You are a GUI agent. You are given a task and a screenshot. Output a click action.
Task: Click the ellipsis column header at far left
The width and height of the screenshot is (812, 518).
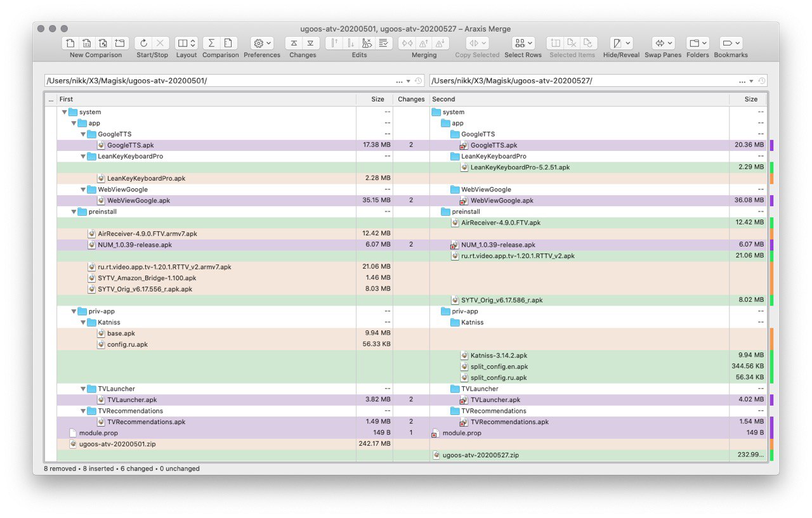click(x=51, y=99)
